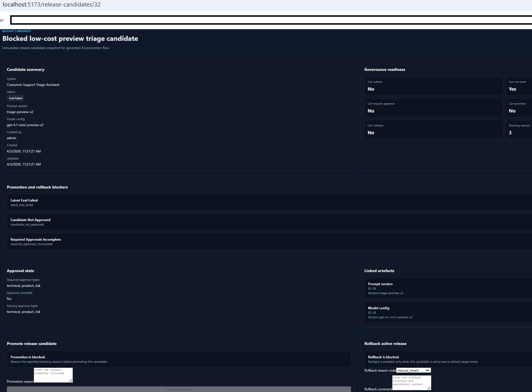Focus the Rollback comment text area
The image size is (532, 392).
(412, 383)
